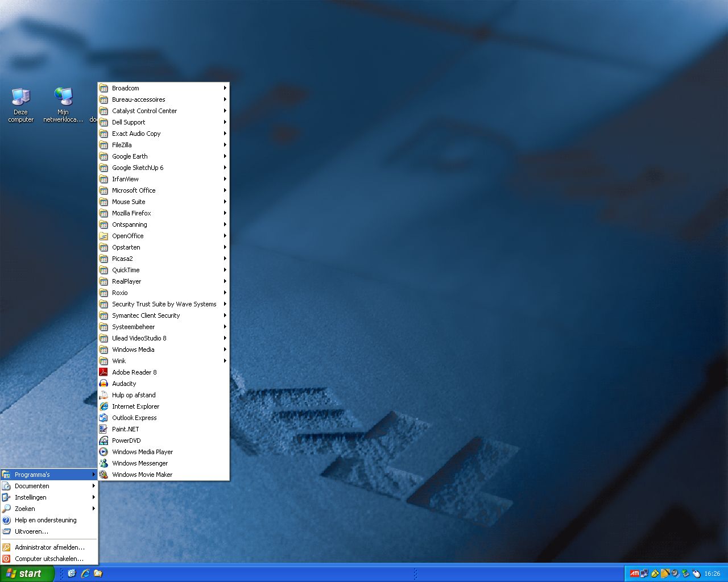Expand the FileZilla submenu

tap(164, 145)
